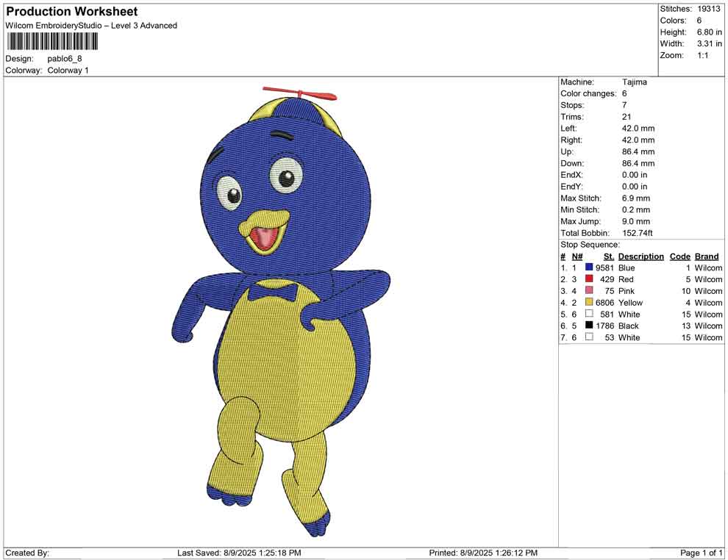Click 'Last Saved: 8/9/2025 1:25:18 PM' text
Viewport: 728px width, 560px height.
tap(239, 553)
